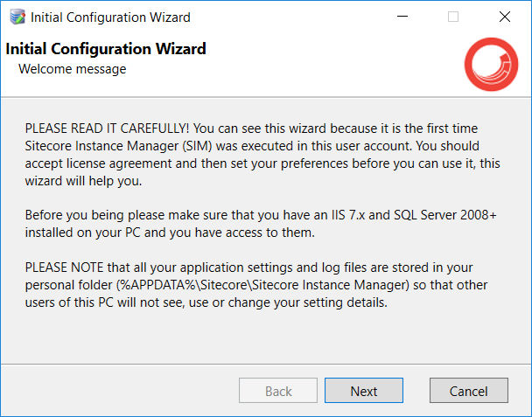Click the grayed-out maximize window button

click(x=453, y=17)
